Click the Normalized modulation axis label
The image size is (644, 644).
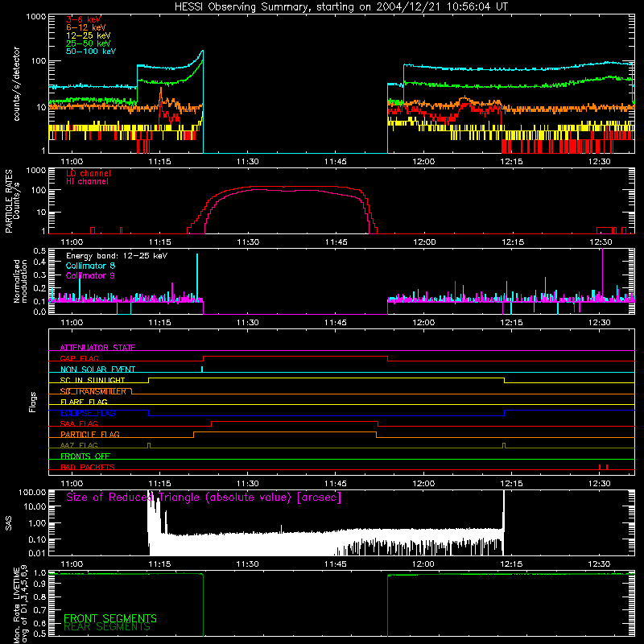20,281
